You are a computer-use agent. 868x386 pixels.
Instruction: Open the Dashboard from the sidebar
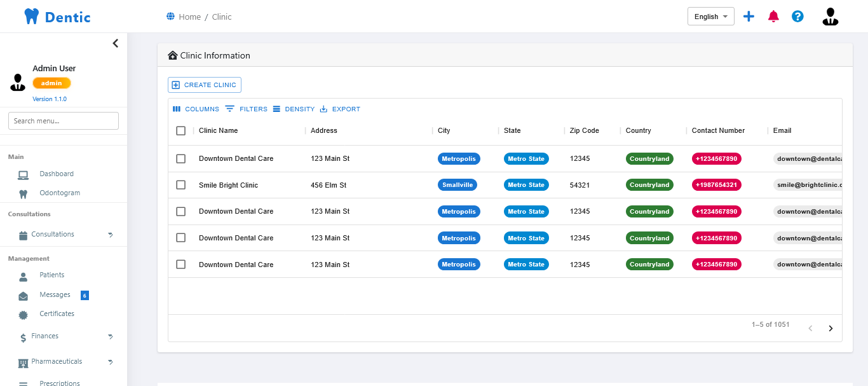pos(57,173)
